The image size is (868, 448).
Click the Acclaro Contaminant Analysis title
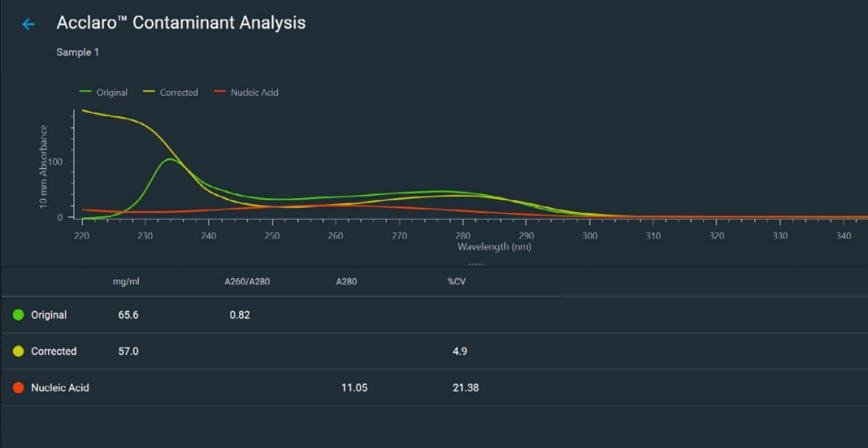click(181, 23)
